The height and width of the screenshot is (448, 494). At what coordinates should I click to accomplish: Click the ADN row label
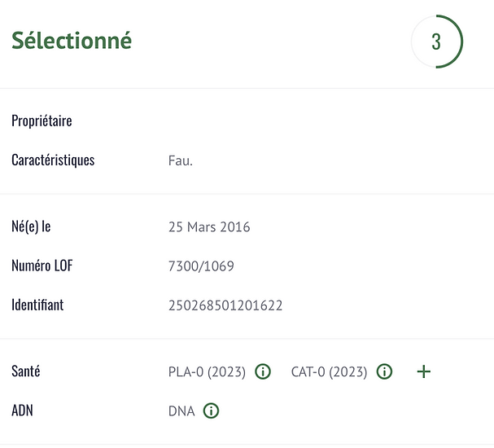pos(23,411)
